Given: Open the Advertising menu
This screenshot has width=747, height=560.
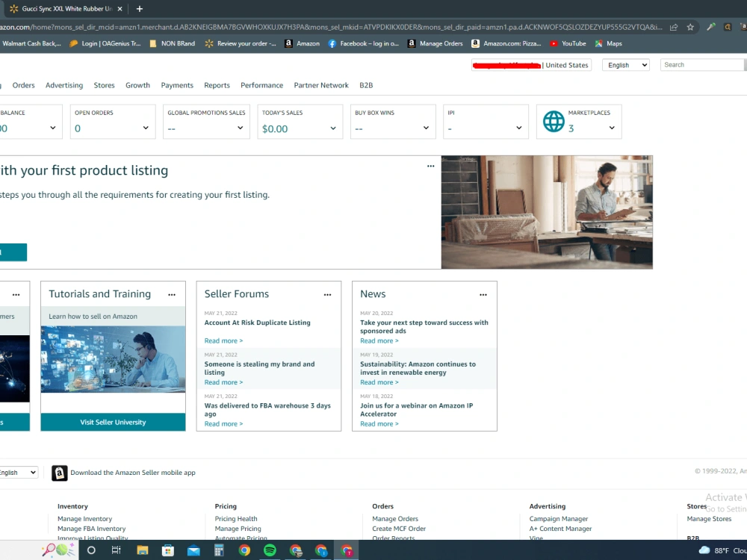Looking at the screenshot, I should [64, 85].
